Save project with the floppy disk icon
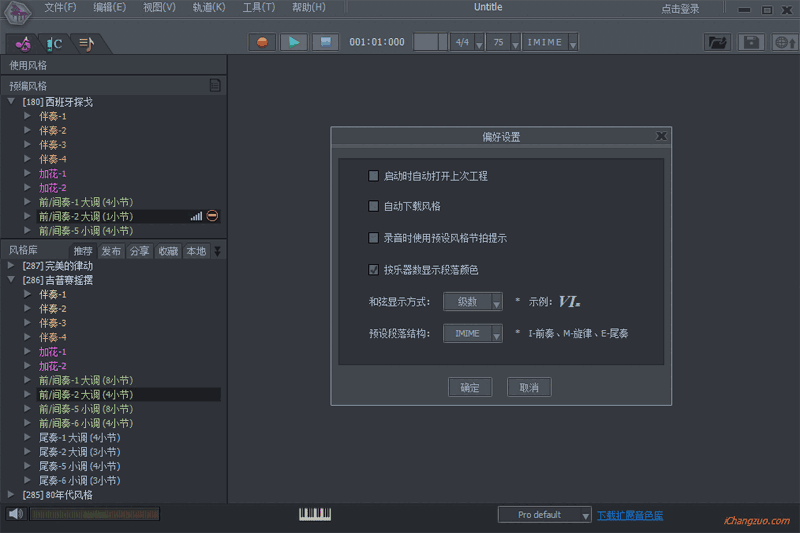 pyautogui.click(x=751, y=43)
